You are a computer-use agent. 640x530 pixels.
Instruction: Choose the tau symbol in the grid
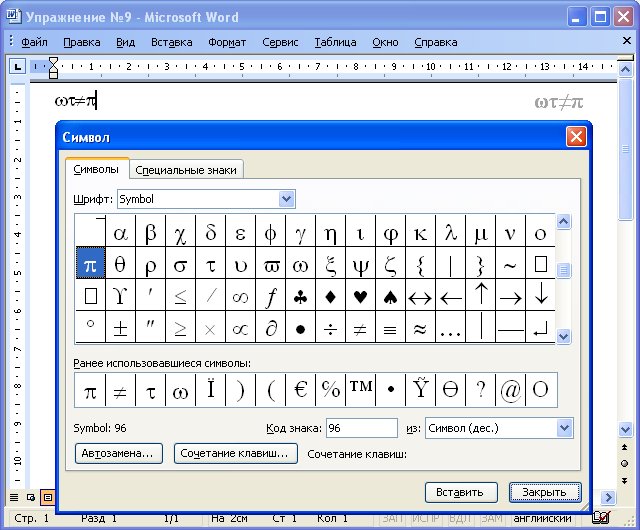(x=211, y=263)
